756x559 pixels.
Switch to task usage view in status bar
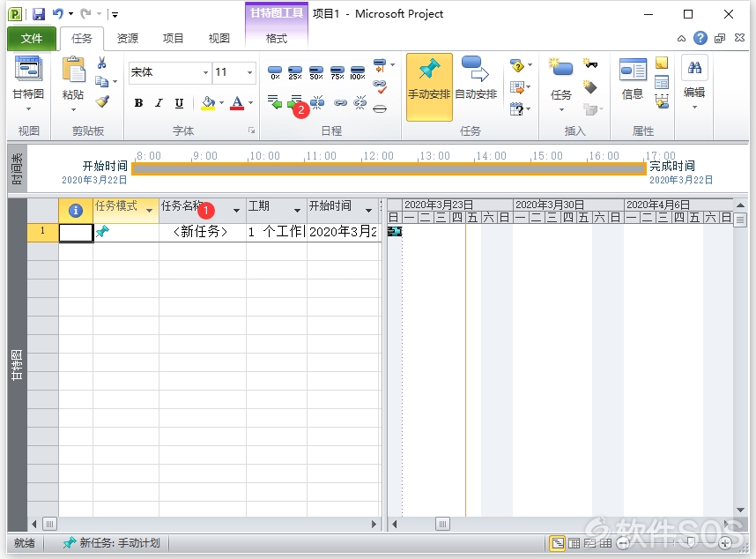point(574,543)
